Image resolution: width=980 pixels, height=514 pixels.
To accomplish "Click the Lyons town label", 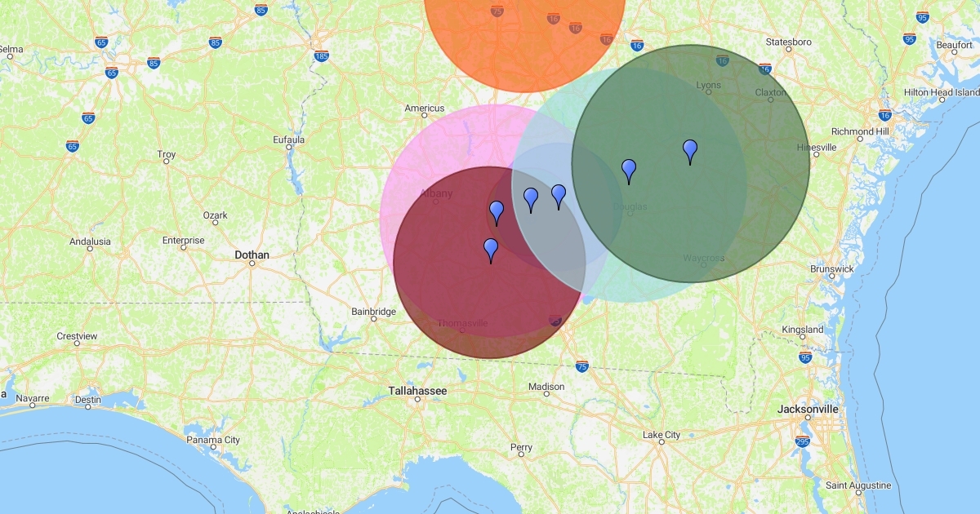I will 708,85.
